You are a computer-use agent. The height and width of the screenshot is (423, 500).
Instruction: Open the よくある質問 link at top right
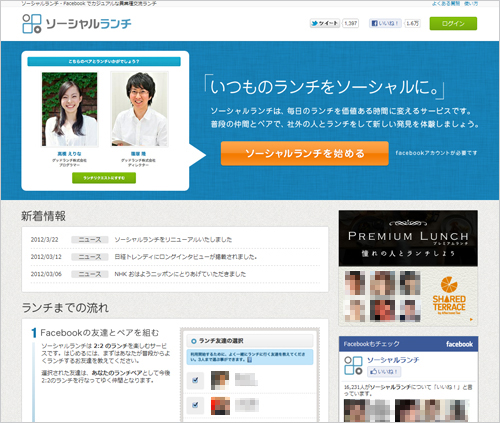pyautogui.click(x=446, y=3)
